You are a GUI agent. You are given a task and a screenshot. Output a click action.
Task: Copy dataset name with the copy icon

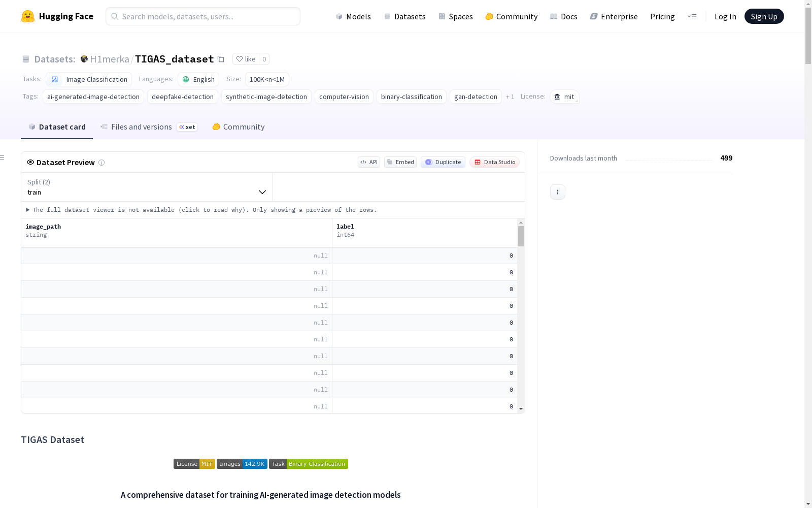(221, 59)
